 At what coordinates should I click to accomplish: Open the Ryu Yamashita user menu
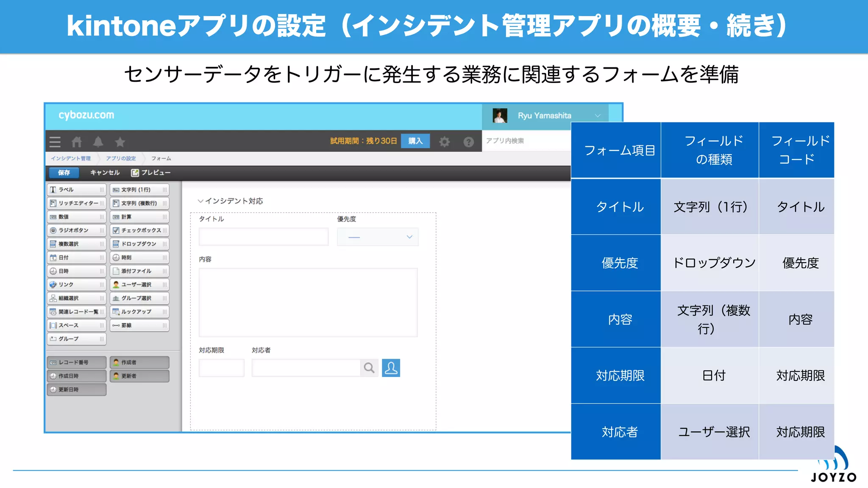click(x=545, y=116)
